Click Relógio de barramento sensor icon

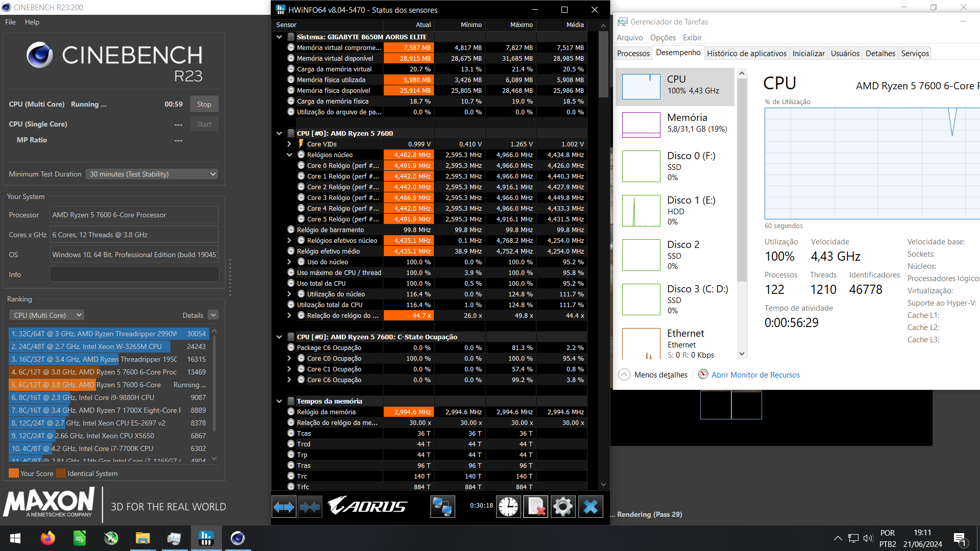click(291, 230)
